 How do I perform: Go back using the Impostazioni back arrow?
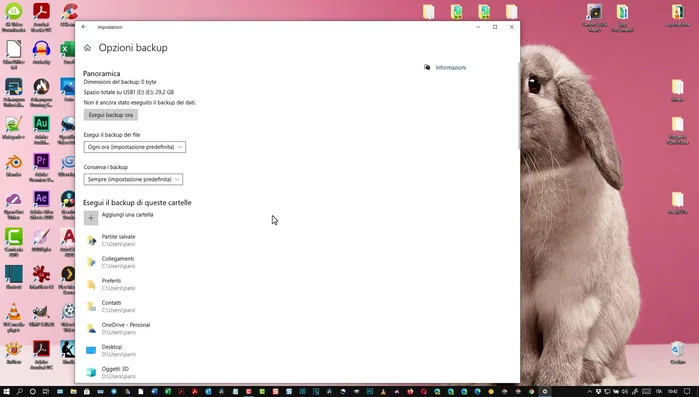(84, 27)
